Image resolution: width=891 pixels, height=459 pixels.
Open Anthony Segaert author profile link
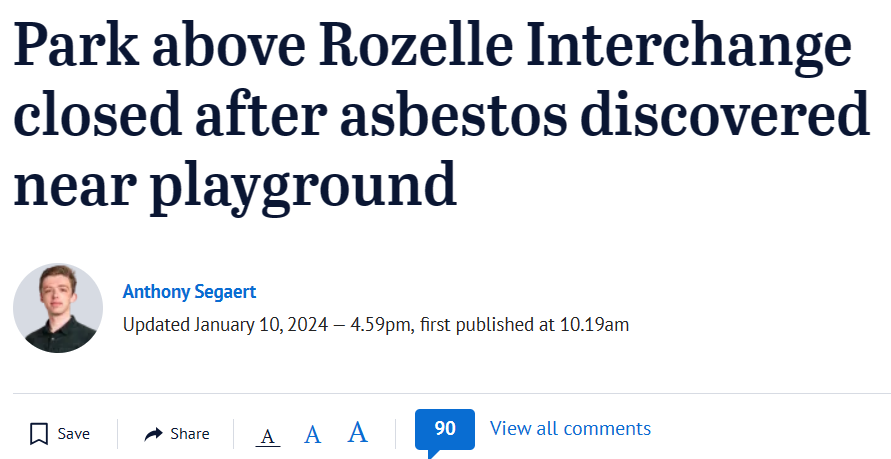coord(189,291)
